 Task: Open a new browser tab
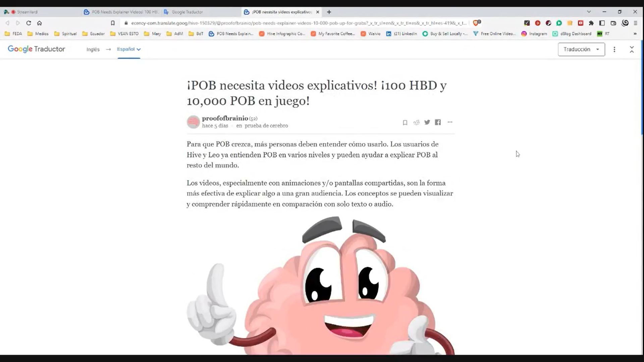tap(329, 12)
